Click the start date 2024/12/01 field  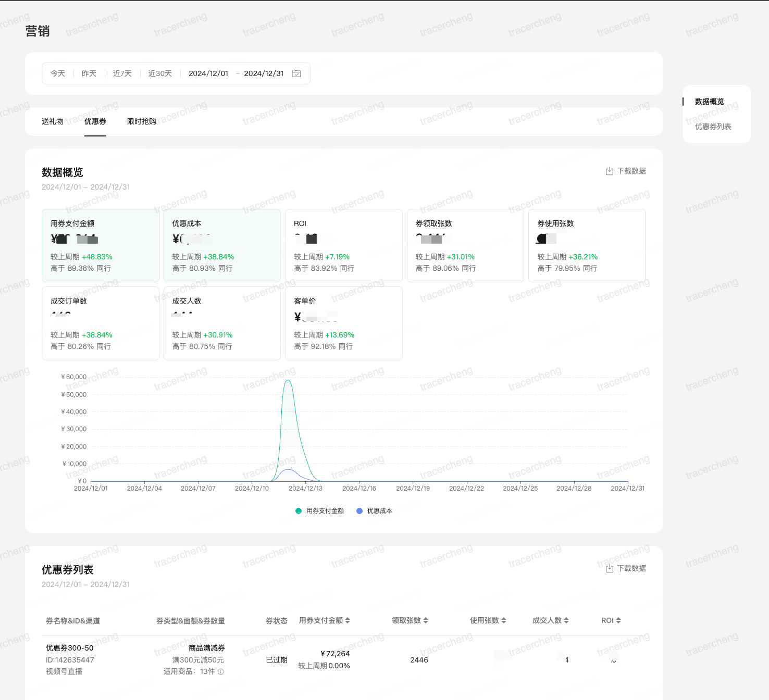coord(208,73)
